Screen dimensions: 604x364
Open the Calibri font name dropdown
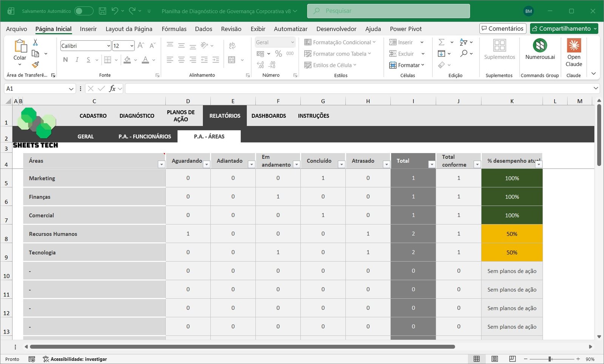tap(108, 46)
